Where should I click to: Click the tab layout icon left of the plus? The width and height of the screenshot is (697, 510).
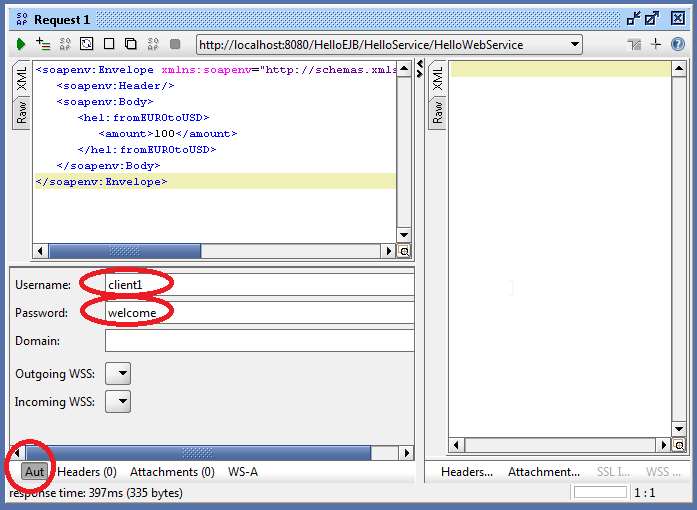tap(634, 44)
